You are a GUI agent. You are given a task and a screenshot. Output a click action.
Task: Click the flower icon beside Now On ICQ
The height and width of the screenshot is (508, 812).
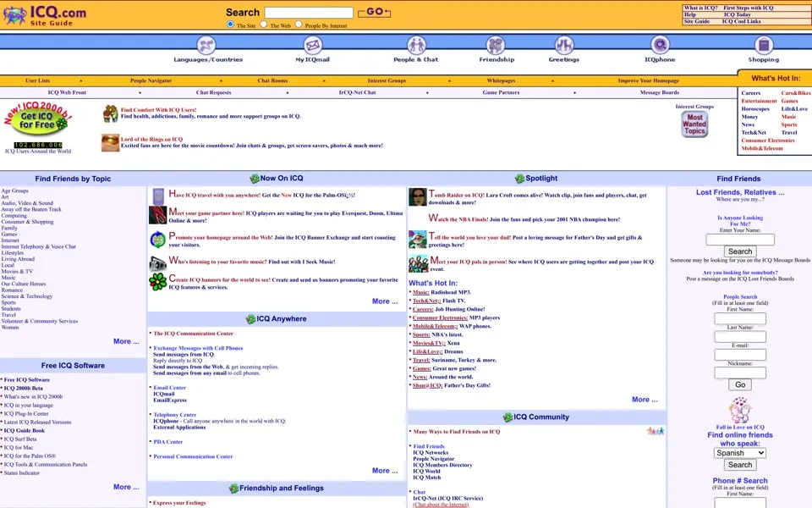point(255,179)
